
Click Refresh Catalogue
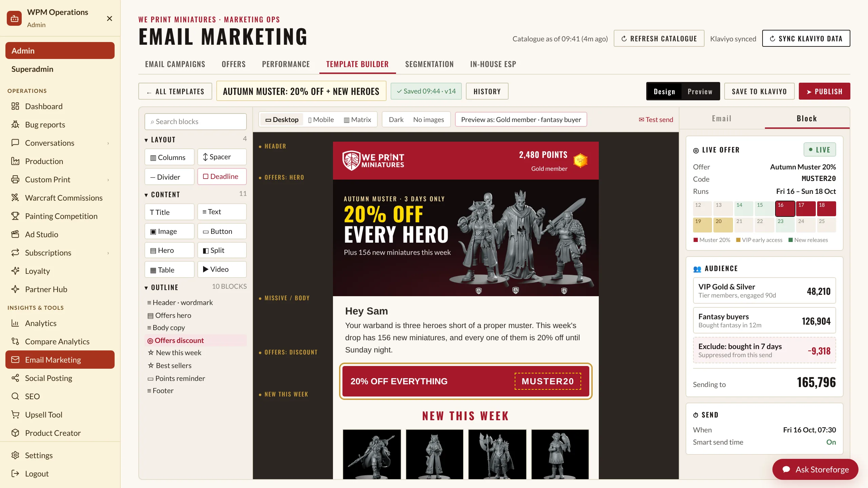point(659,39)
